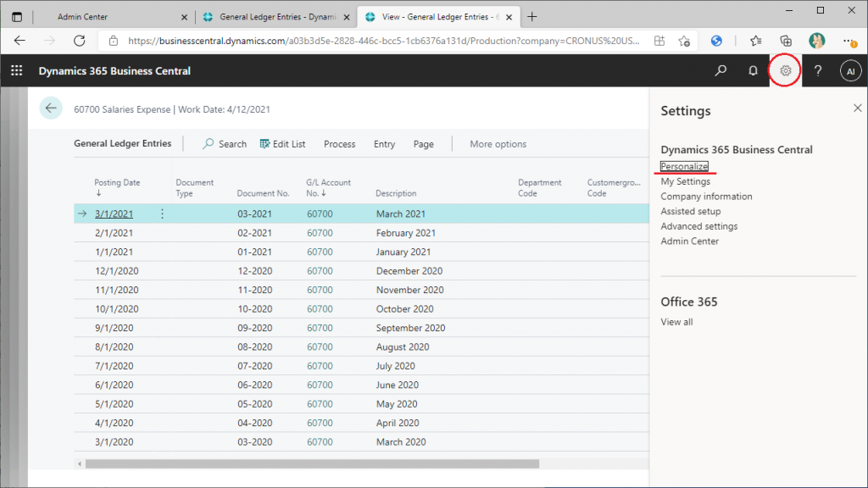Screen dimensions: 868x488
Task: Close the Settings panel
Action: (x=858, y=108)
